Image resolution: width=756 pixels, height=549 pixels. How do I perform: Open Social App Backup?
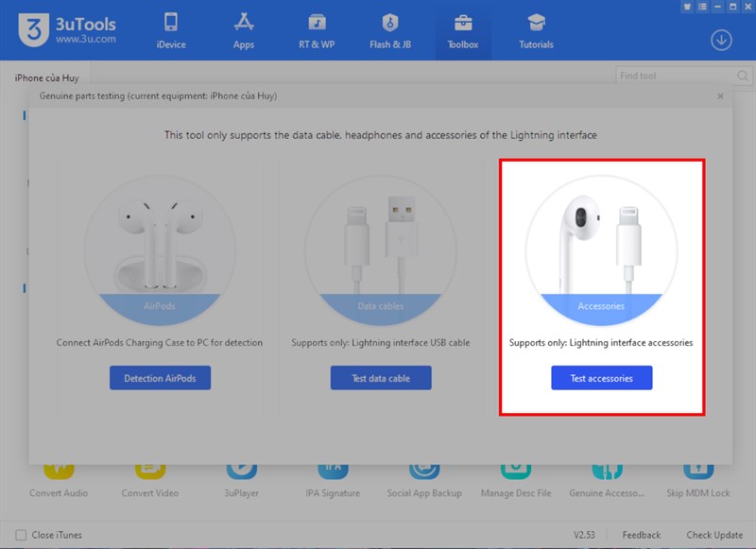[424, 477]
